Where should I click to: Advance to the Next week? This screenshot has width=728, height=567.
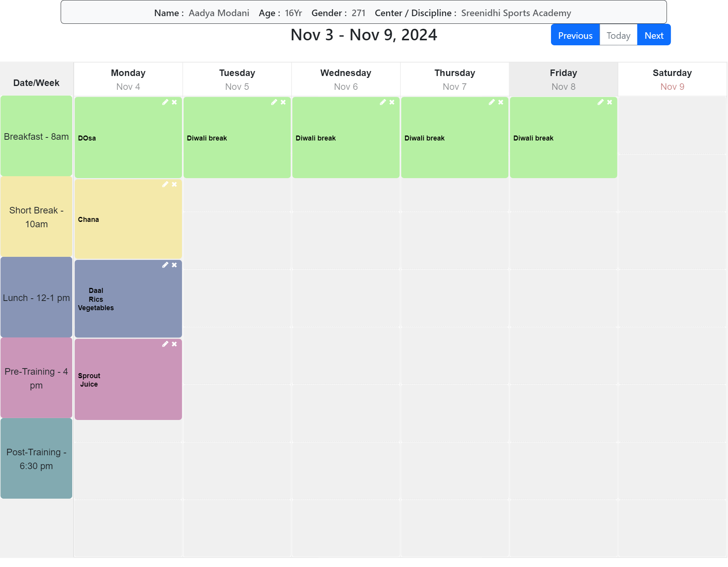(654, 35)
